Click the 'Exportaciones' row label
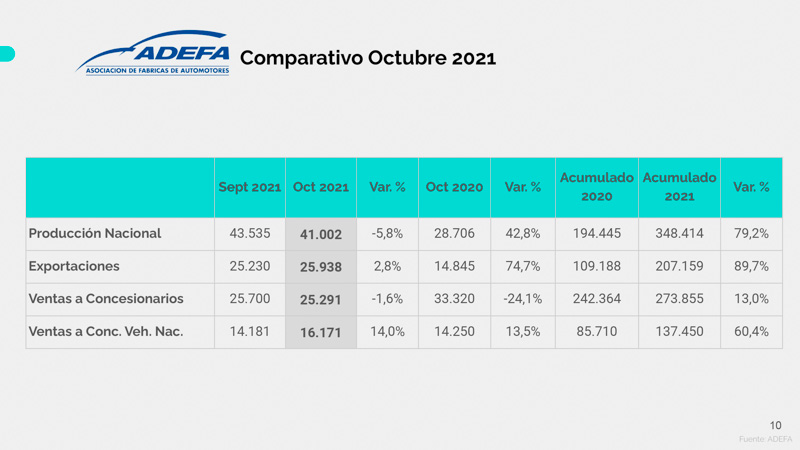Image resolution: width=800 pixels, height=450 pixels. (74, 266)
